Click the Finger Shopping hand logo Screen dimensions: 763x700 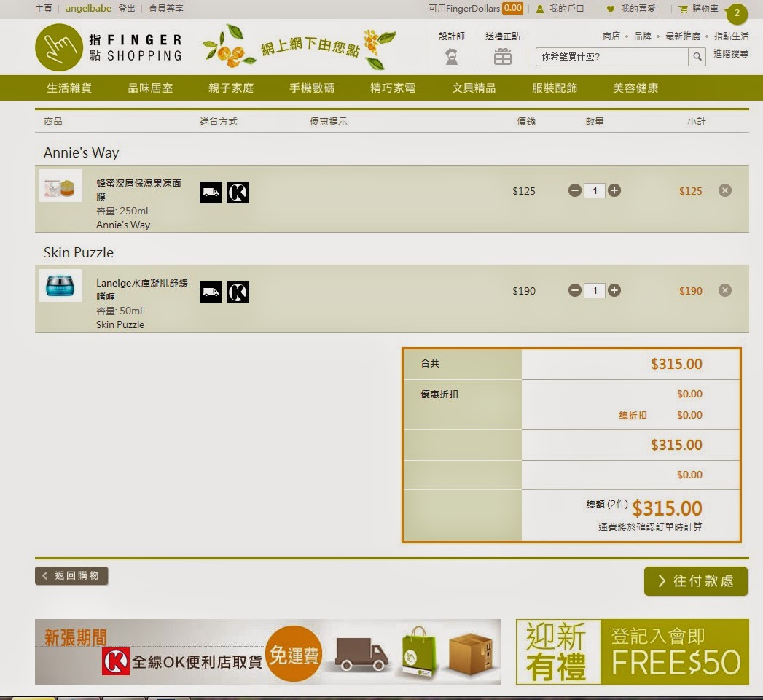click(59, 47)
